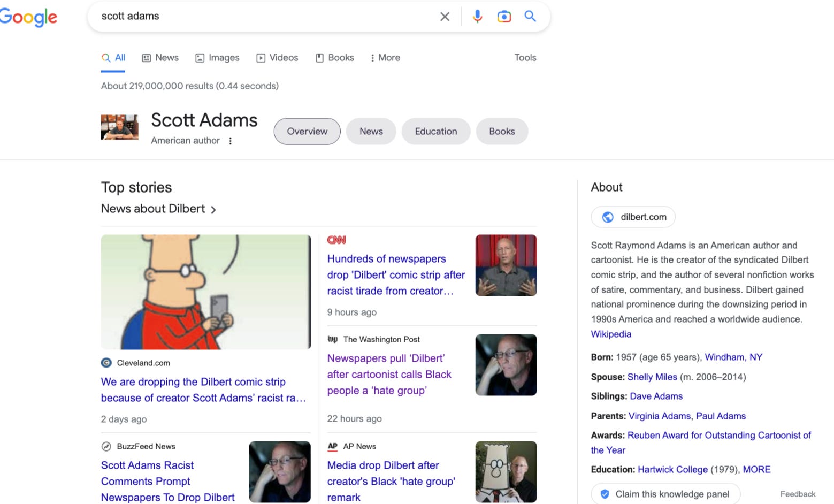Open the Virginia Adams parent link

(660, 416)
